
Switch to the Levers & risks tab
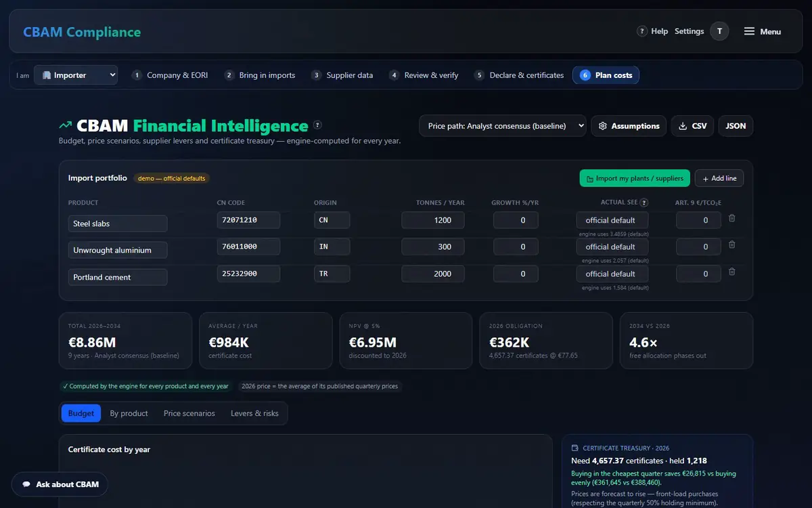tap(254, 413)
